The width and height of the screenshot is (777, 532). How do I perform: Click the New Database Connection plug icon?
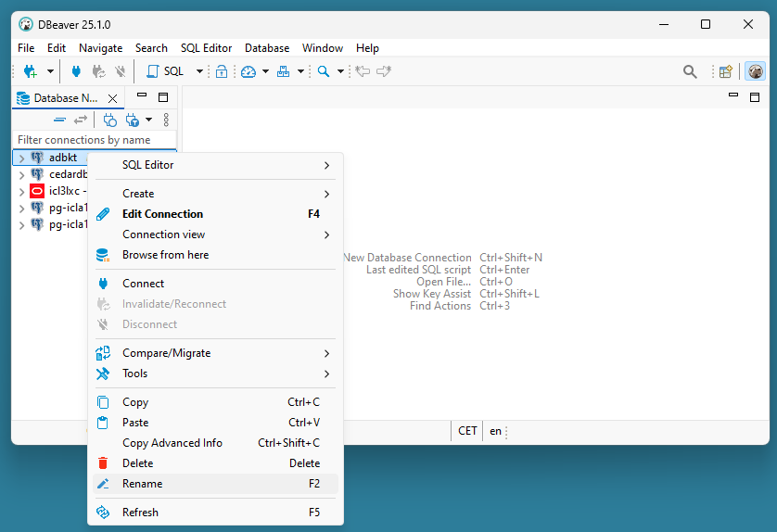pos(31,71)
